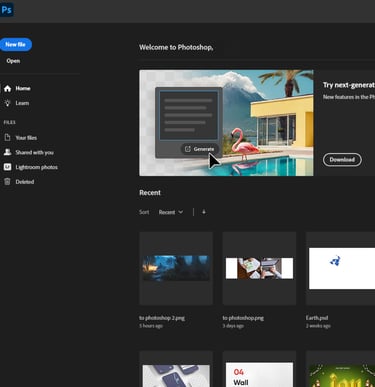Click the Deleted trash can icon
375x387 pixels.
(7, 181)
